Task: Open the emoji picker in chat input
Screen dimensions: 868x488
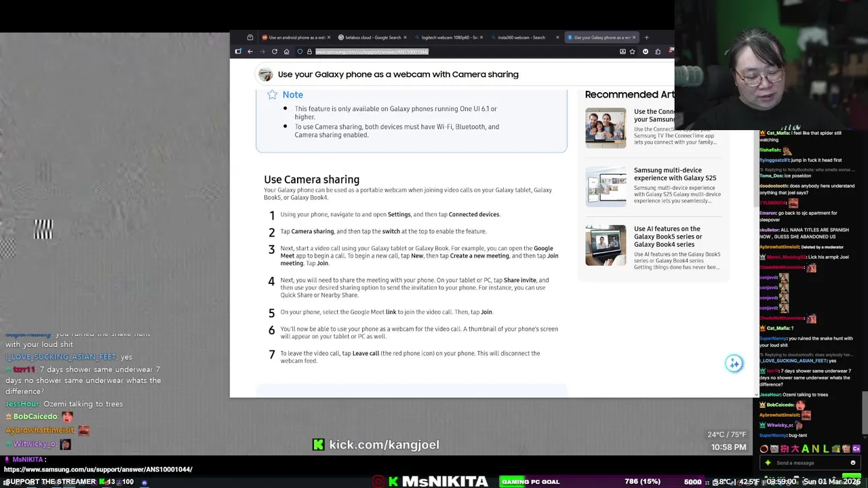Action: 853,463
